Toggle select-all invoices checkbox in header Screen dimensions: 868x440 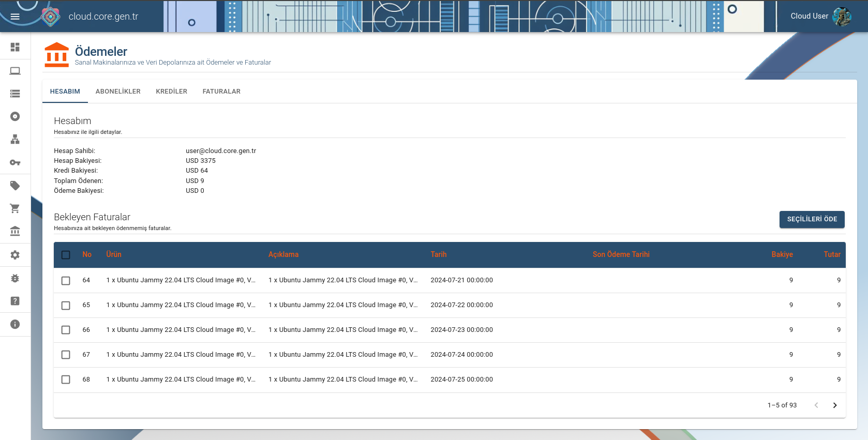tap(66, 255)
